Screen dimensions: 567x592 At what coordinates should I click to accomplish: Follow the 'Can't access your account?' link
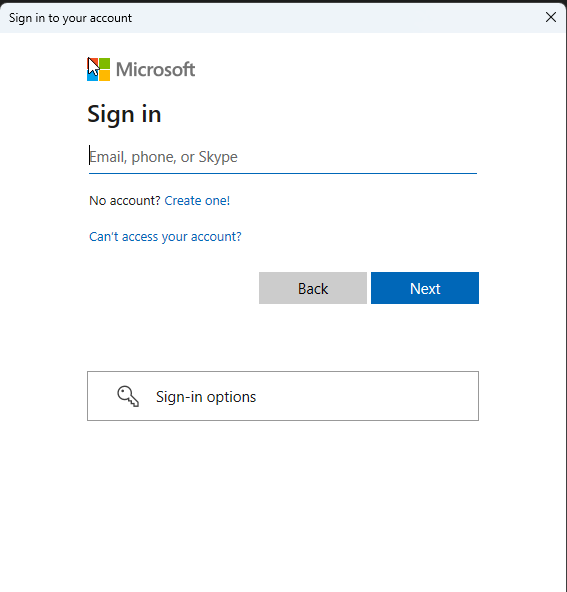click(x=165, y=237)
